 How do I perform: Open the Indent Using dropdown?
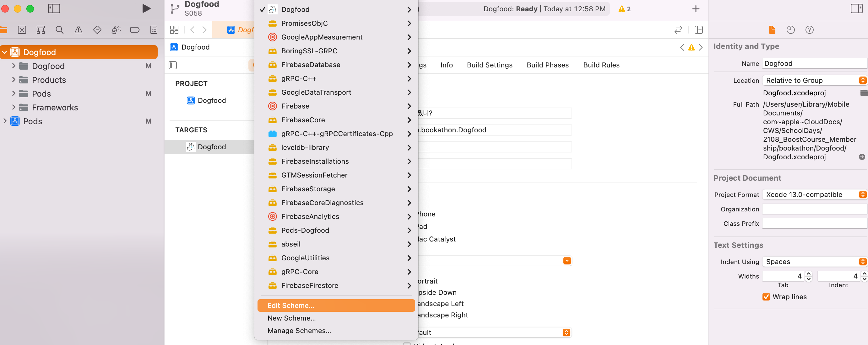pos(814,262)
